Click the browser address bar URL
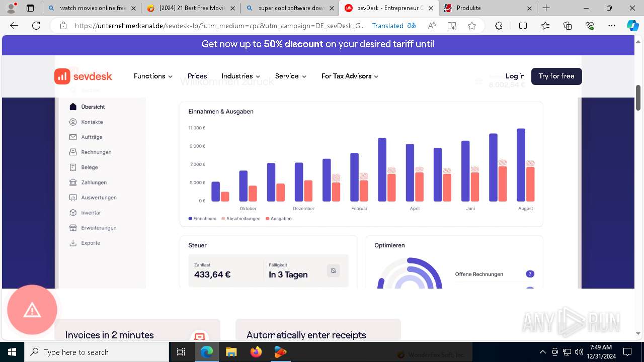The width and height of the screenshot is (644, 362). point(220,26)
